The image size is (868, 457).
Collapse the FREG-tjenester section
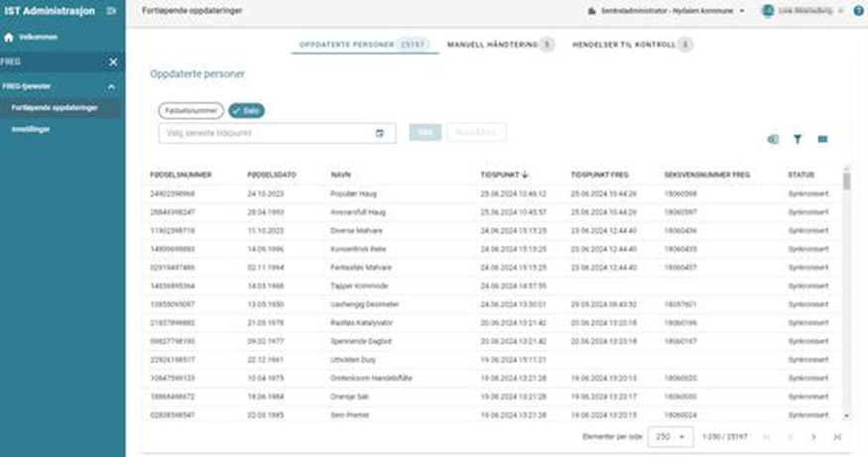click(111, 86)
